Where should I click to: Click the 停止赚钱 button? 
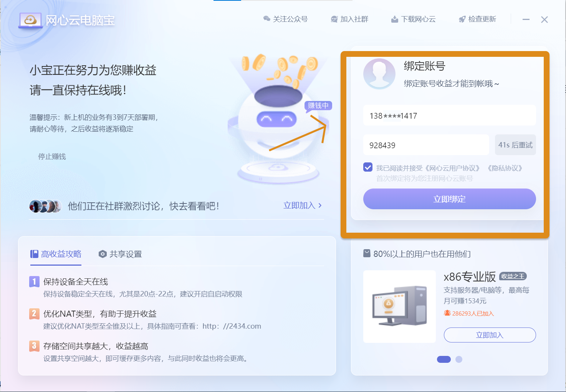(x=52, y=156)
